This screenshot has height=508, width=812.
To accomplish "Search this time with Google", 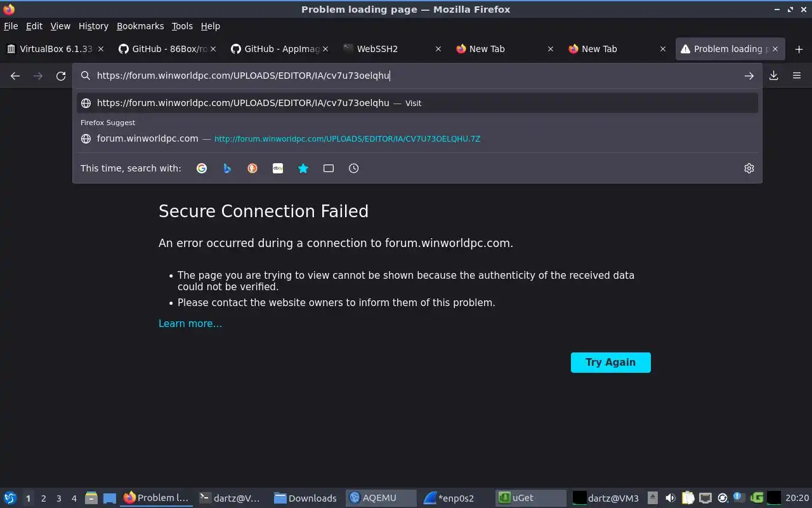I will point(202,168).
